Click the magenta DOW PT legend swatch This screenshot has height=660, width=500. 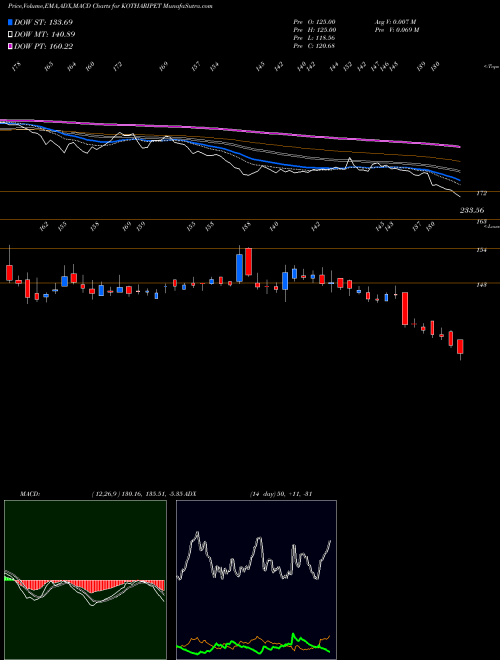10,46
